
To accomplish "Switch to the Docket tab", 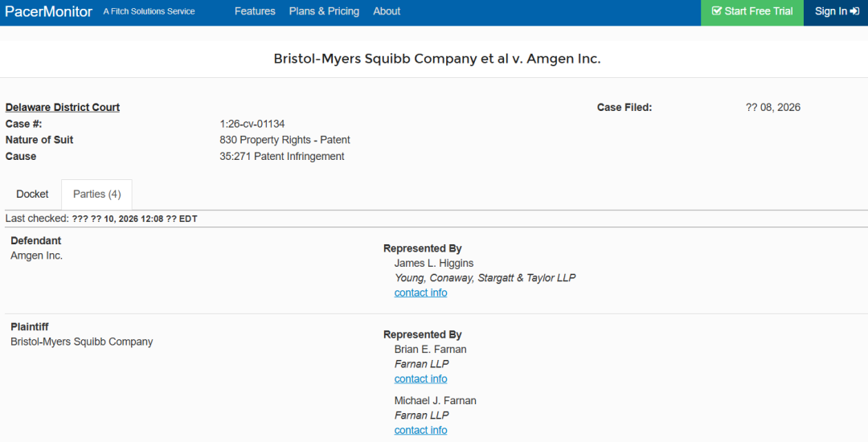I will click(x=32, y=194).
